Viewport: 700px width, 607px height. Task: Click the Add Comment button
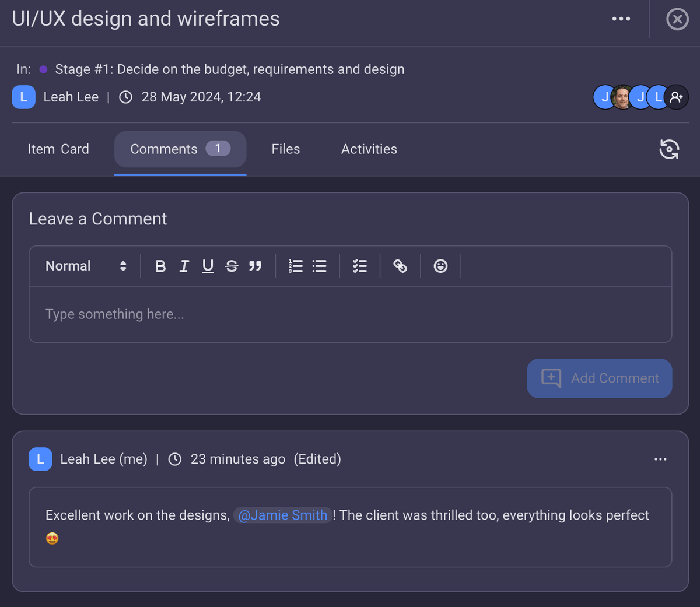tap(599, 378)
